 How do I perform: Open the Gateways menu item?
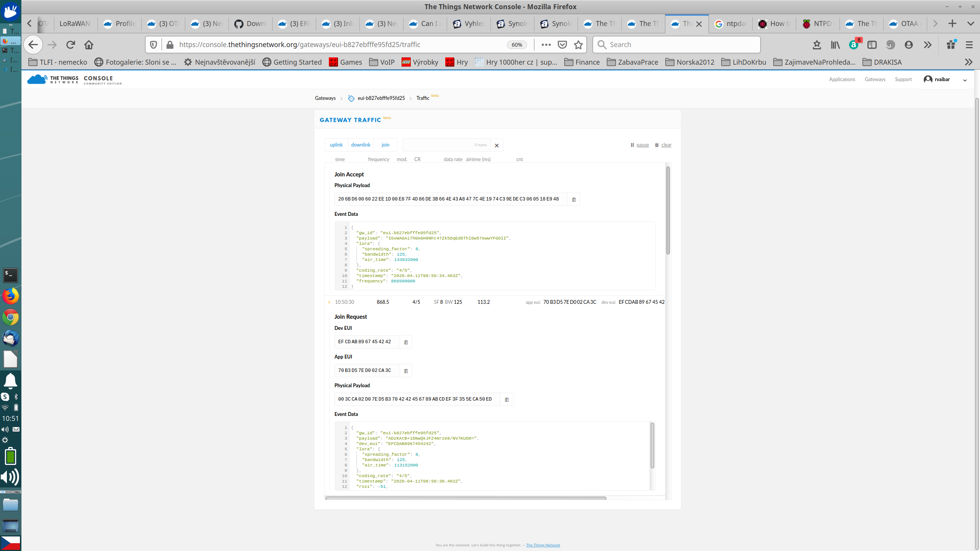click(875, 80)
